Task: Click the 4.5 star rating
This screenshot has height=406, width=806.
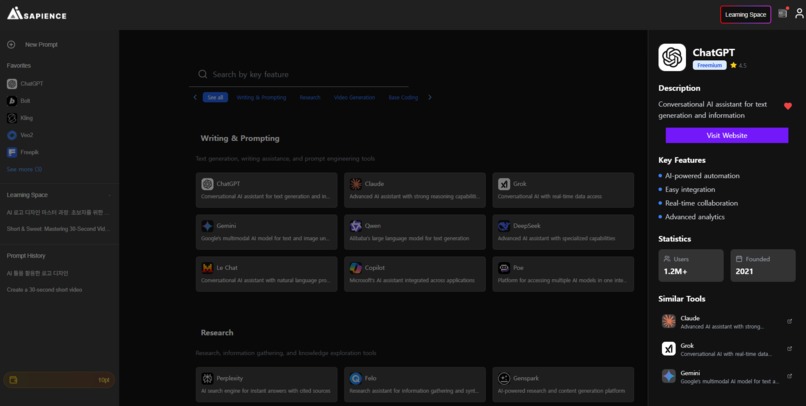Action: pos(738,65)
